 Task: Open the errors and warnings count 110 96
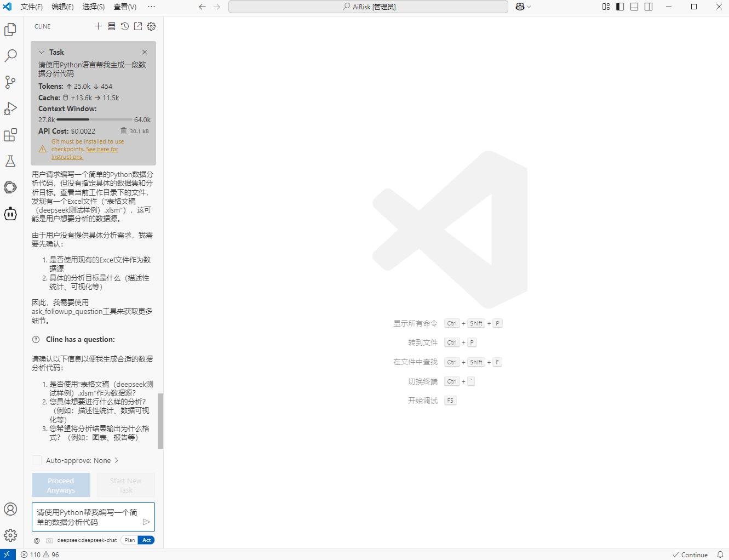(39, 555)
